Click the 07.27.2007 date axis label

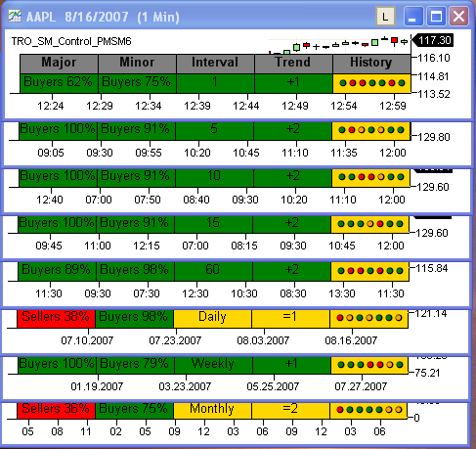[361, 386]
